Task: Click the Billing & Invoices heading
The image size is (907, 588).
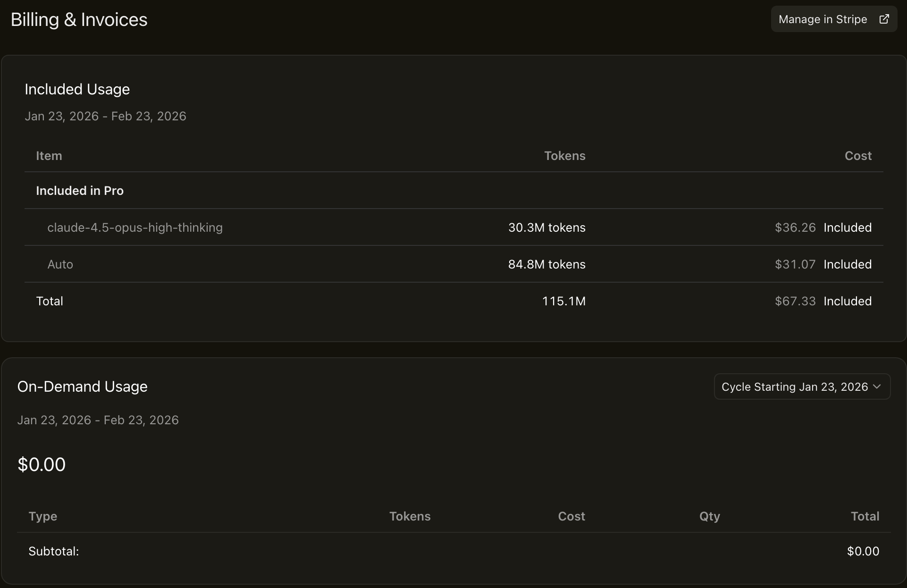Action: (79, 20)
